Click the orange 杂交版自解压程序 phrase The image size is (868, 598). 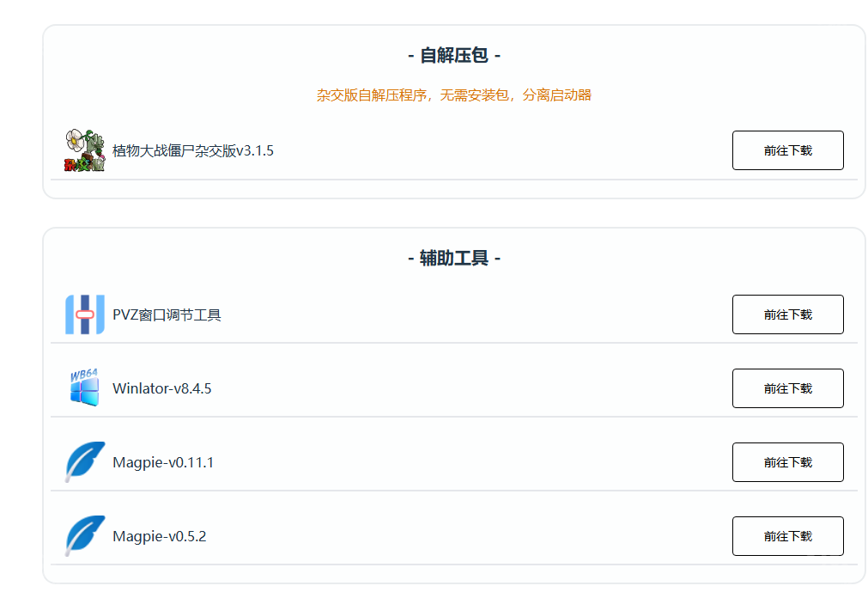(x=371, y=95)
